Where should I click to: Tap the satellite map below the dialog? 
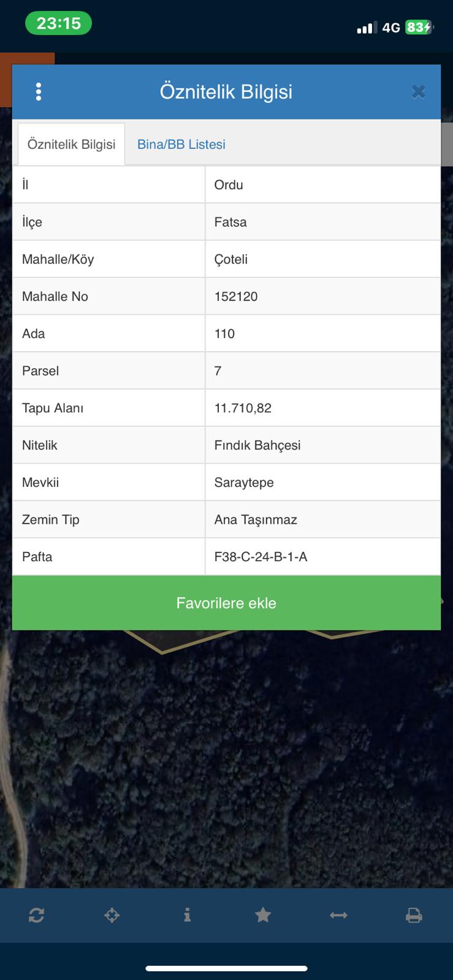tap(226, 766)
